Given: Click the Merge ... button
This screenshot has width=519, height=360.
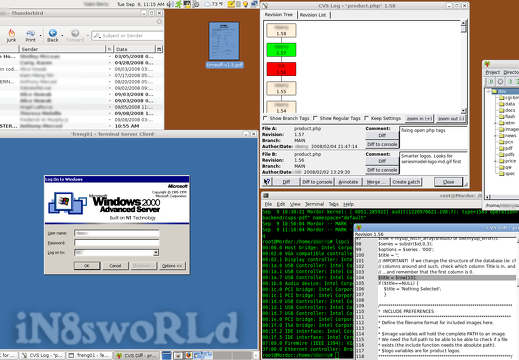Looking at the screenshot, I should (376, 182).
